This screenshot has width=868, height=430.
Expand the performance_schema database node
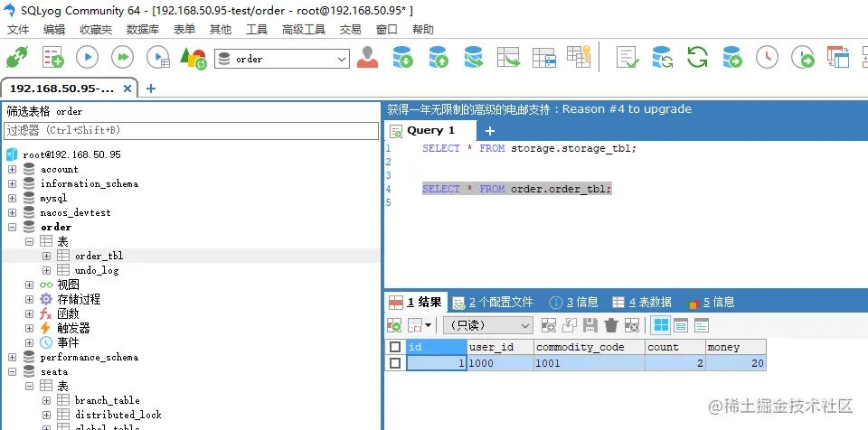click(12, 357)
